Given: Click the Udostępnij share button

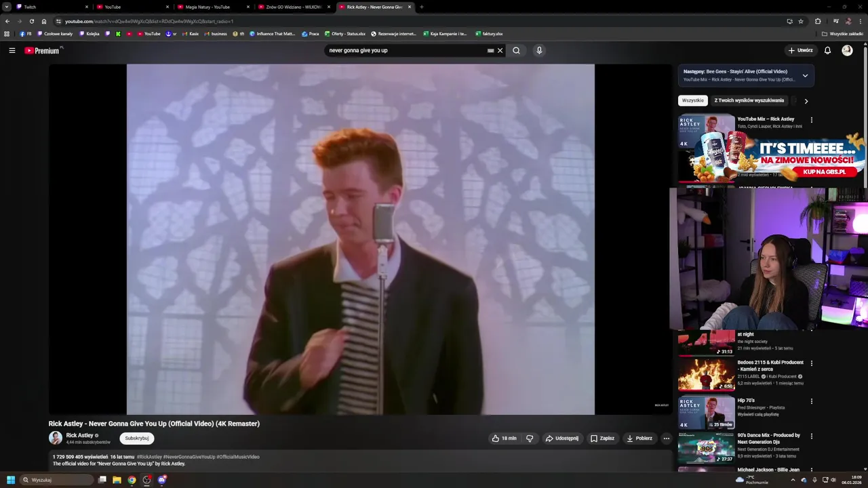Looking at the screenshot, I should coord(563,439).
